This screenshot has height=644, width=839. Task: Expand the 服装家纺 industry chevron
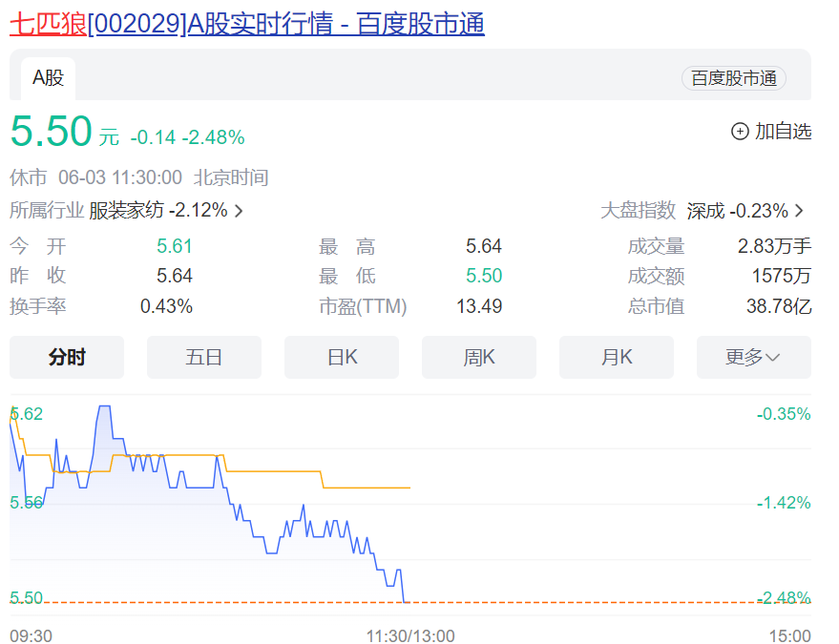point(239,211)
